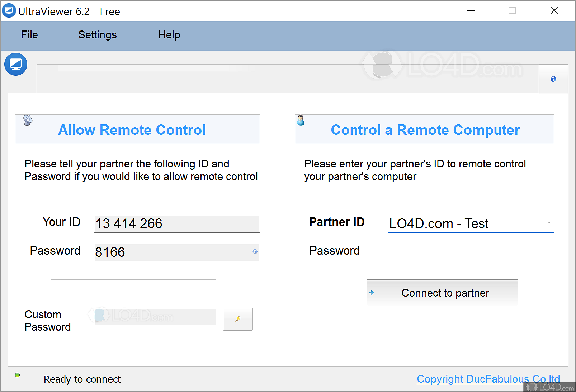
Task: Click the UltraViewer logo in the title bar
Action: pos(9,11)
